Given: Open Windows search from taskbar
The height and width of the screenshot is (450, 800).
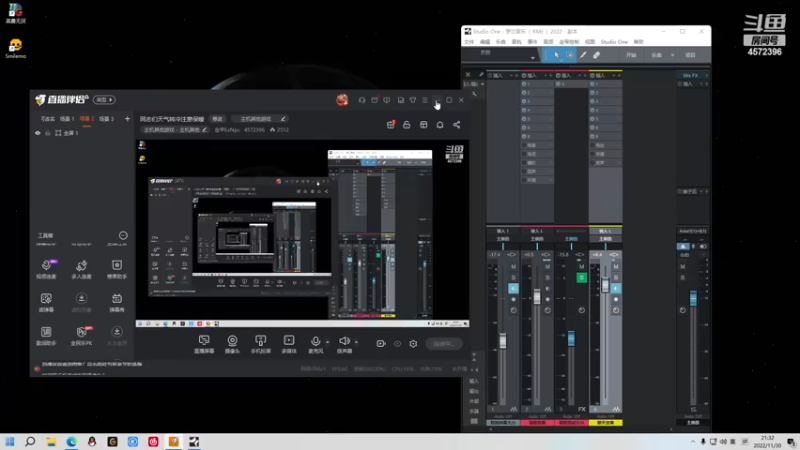Looking at the screenshot, I should pyautogui.click(x=30, y=441).
